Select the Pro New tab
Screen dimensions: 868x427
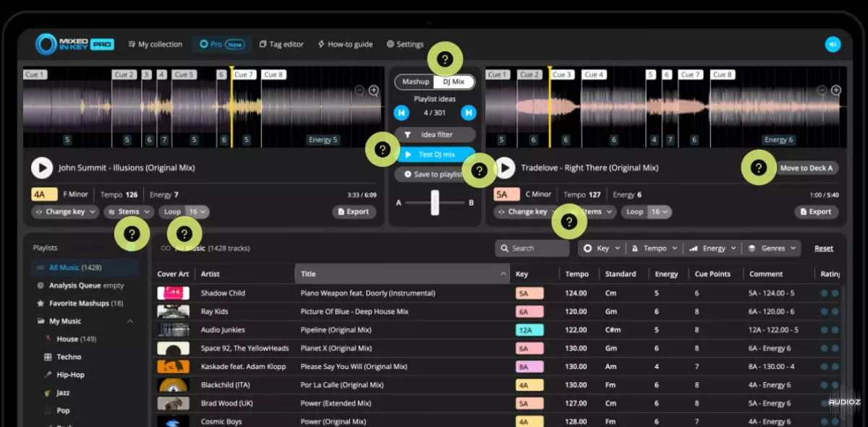coord(221,44)
